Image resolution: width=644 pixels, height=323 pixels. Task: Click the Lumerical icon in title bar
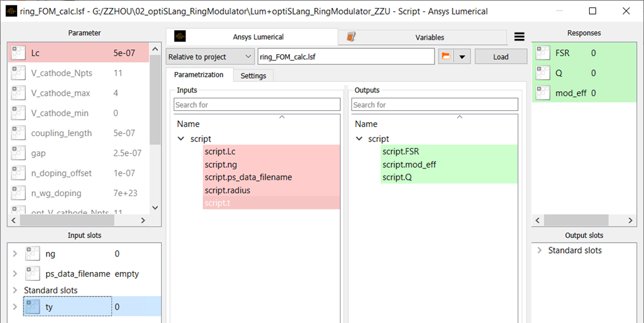tap(11, 11)
